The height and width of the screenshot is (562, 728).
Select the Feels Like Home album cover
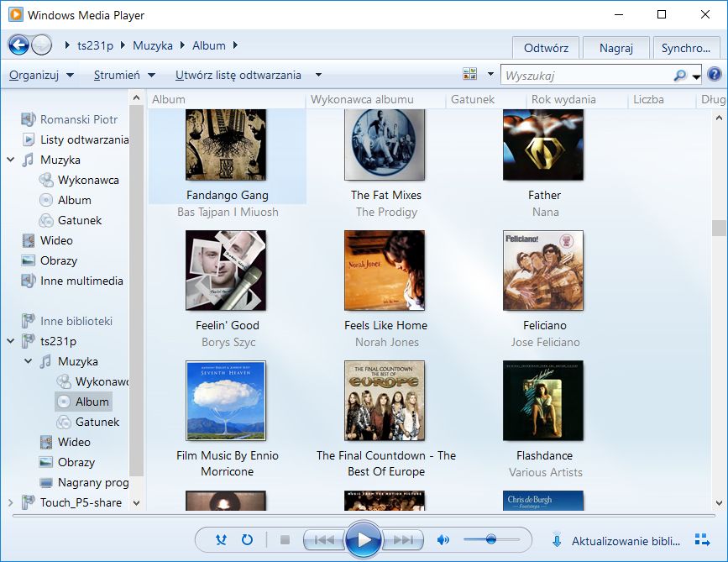[x=385, y=270]
